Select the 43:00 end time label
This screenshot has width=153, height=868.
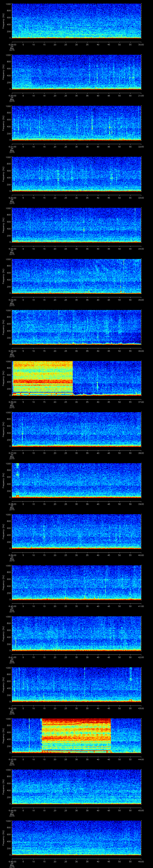pos(141,708)
